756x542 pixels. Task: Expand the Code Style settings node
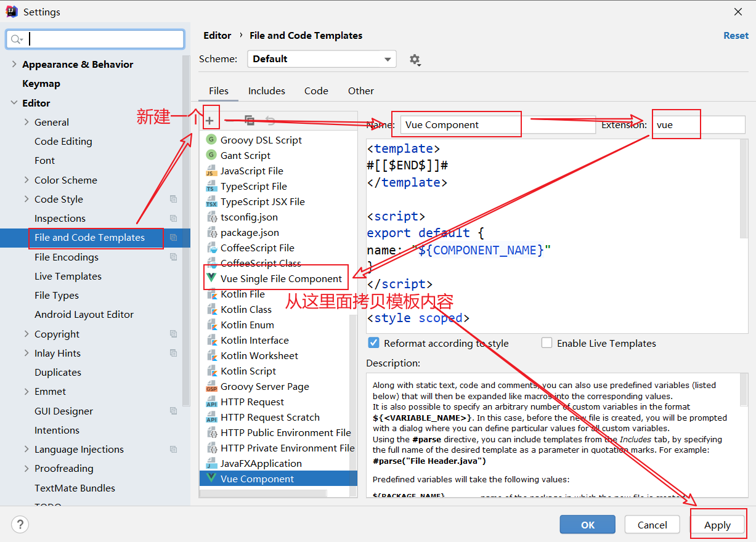26,199
